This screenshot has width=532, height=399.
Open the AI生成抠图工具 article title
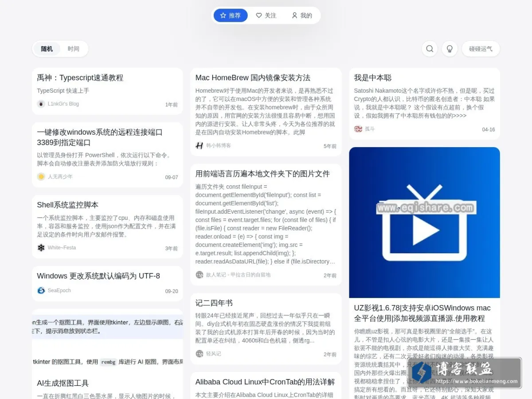63,383
